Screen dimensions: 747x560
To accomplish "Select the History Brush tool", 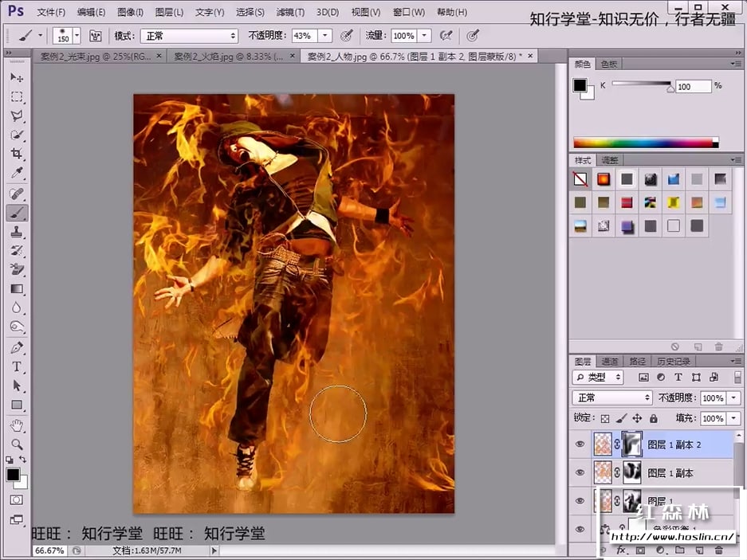I will 17,250.
